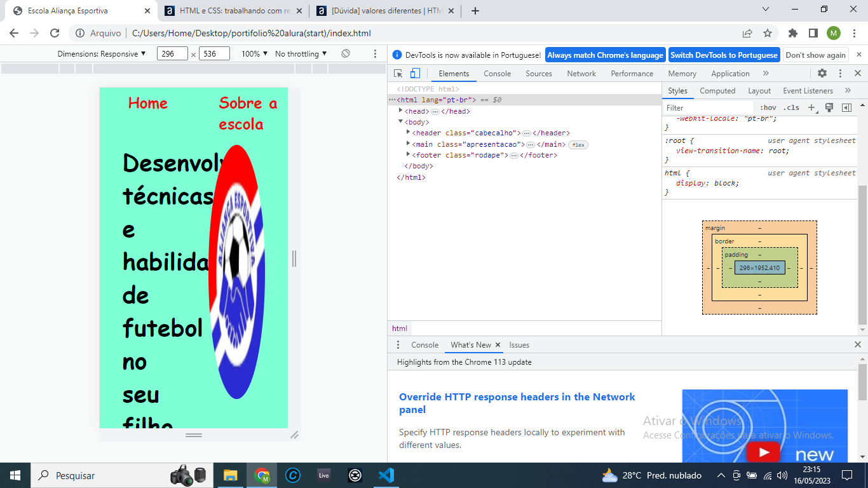Viewport: 868px width, 488px height.
Task: Toggle the computed styles sidebar icon
Action: click(846, 107)
